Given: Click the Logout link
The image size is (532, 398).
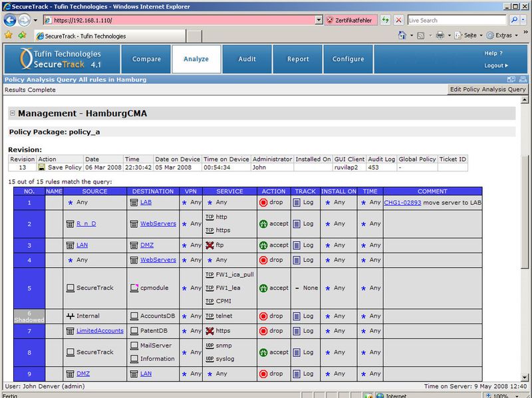Looking at the screenshot, I should (x=495, y=65).
